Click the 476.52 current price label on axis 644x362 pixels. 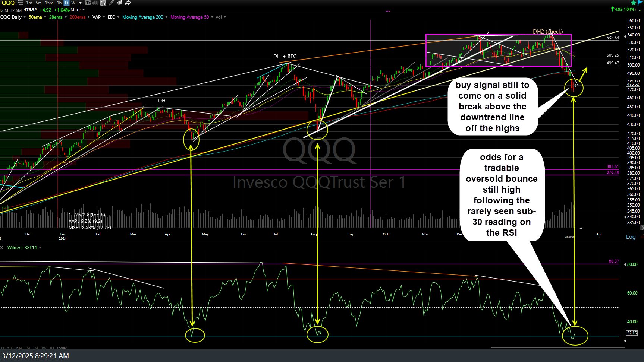pyautogui.click(x=633, y=85)
